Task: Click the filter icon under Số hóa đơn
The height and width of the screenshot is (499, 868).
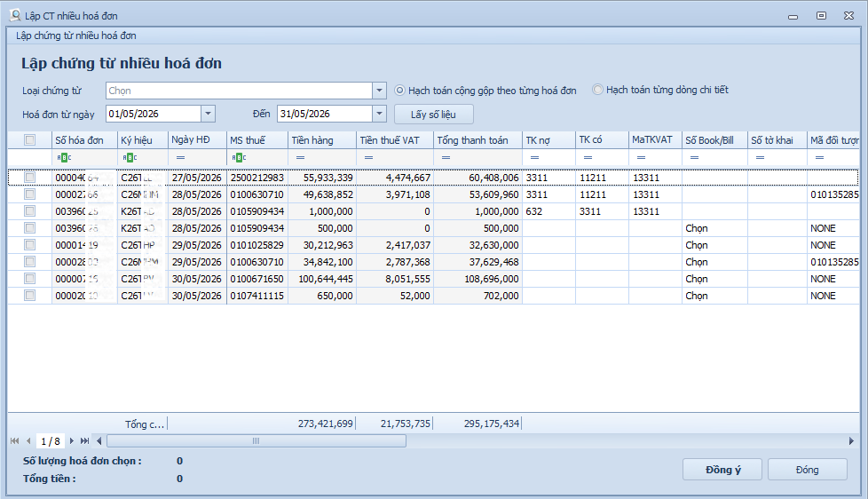Action: pyautogui.click(x=64, y=158)
